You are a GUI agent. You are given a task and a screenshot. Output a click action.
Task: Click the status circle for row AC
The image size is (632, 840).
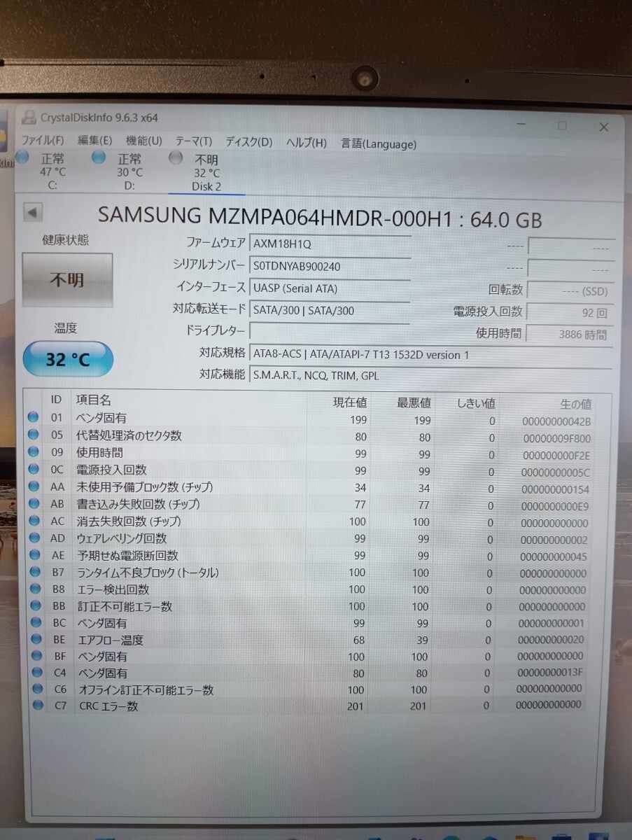[x=33, y=521]
